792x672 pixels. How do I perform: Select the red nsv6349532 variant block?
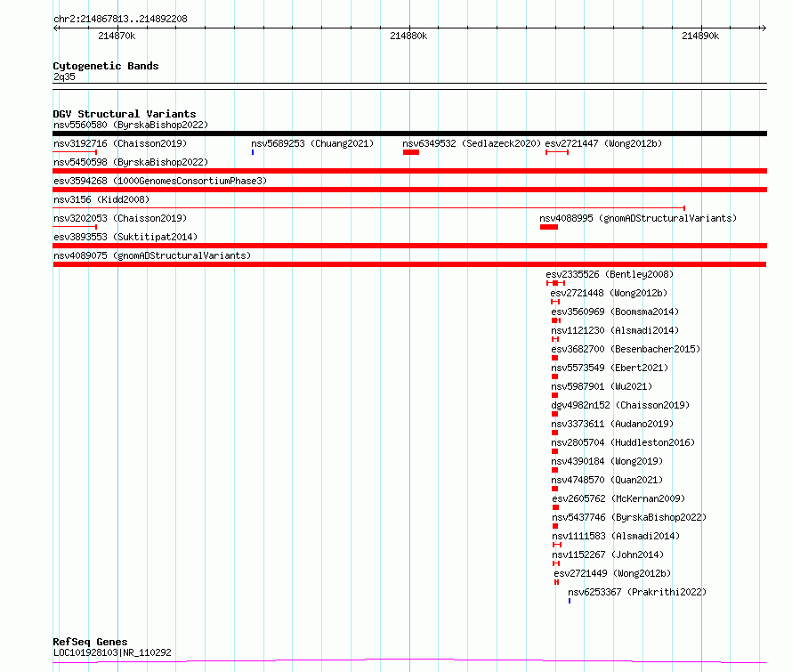[x=411, y=152]
